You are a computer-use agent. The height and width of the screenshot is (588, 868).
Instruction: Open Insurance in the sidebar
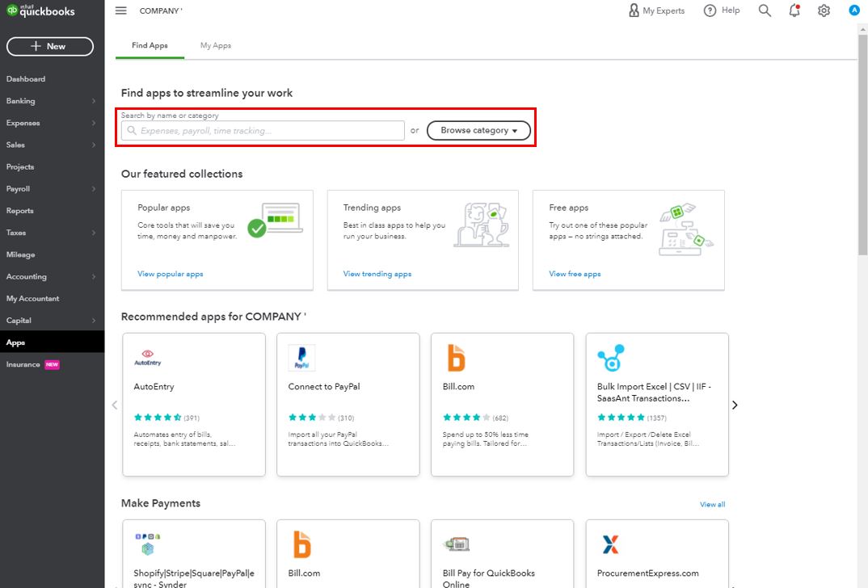point(23,364)
